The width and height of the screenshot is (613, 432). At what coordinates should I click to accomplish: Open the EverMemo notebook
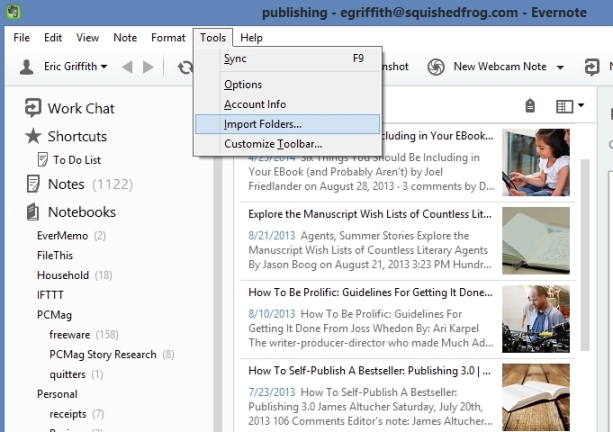[x=71, y=236]
